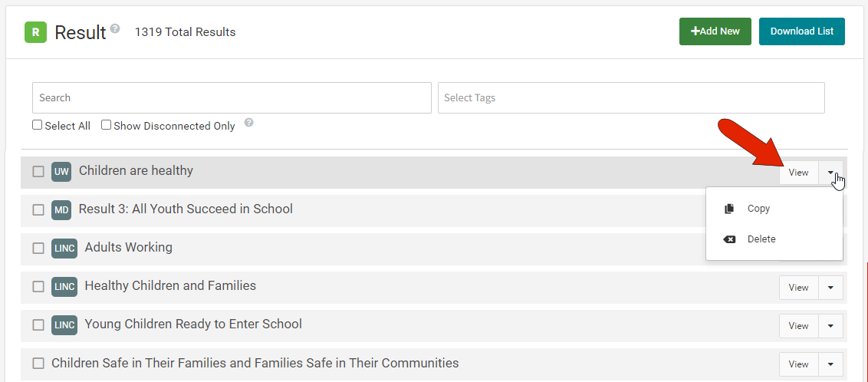This screenshot has height=382, width=868.
Task: Toggle Show Disconnected Only checkbox
Action: 106,125
